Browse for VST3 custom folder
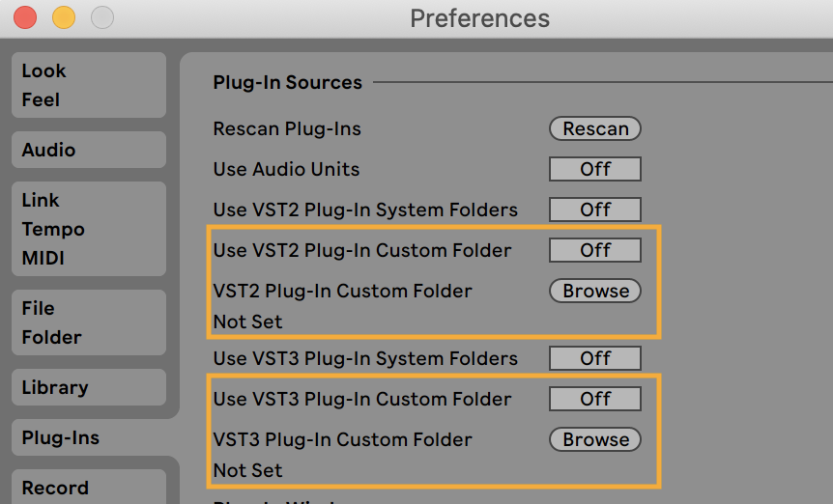 [595, 439]
